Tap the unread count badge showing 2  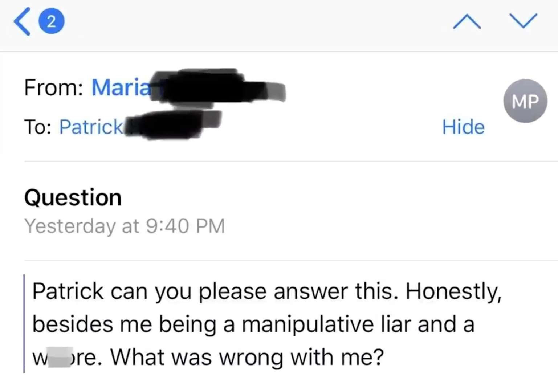click(52, 22)
